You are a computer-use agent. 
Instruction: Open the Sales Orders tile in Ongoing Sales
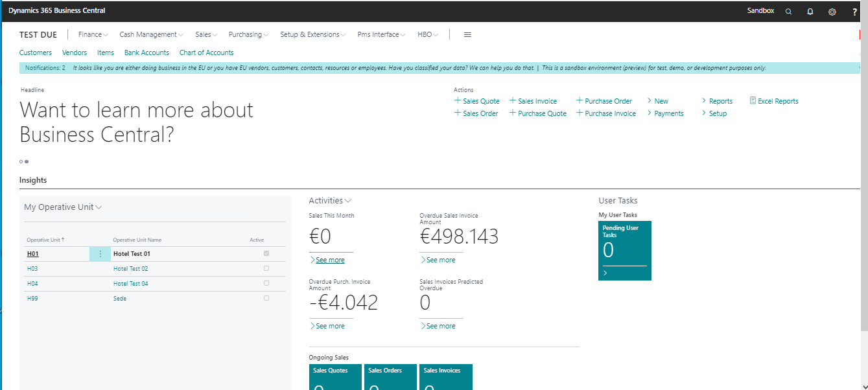[x=390, y=377]
